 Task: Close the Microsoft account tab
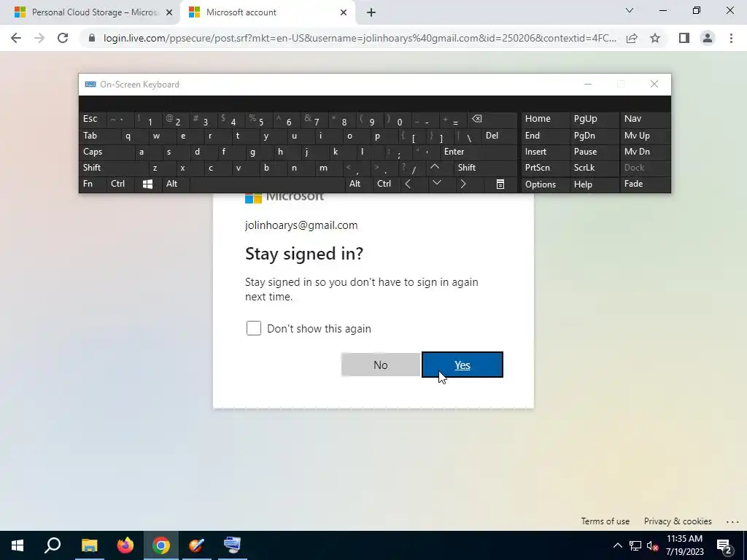(x=344, y=12)
